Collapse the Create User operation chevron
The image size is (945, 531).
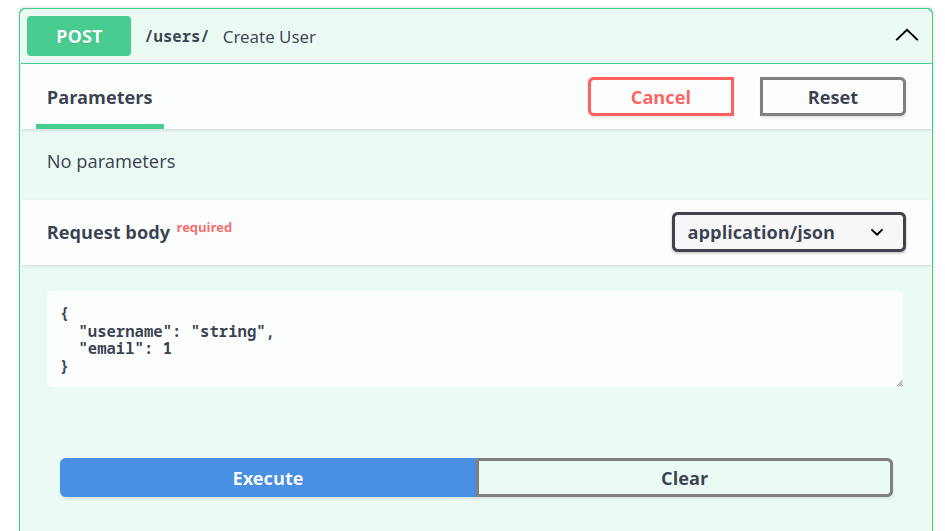[906, 36]
